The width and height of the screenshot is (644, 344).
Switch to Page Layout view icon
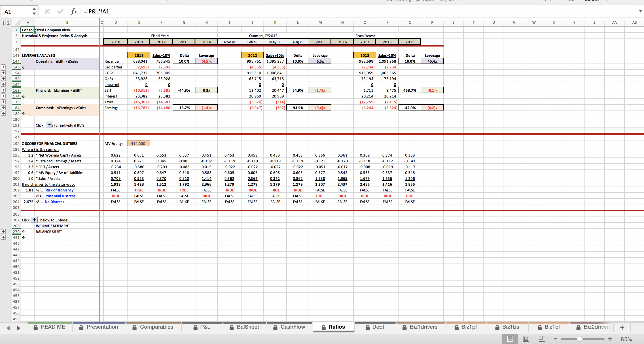tap(526, 339)
